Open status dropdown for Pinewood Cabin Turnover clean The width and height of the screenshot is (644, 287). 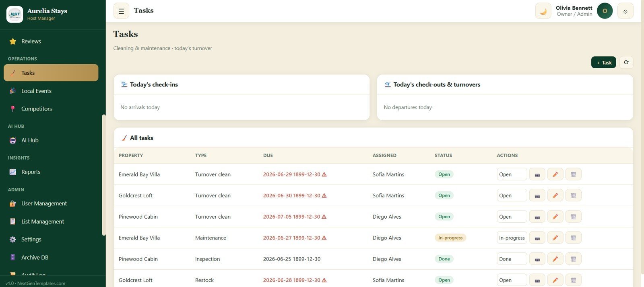point(512,217)
